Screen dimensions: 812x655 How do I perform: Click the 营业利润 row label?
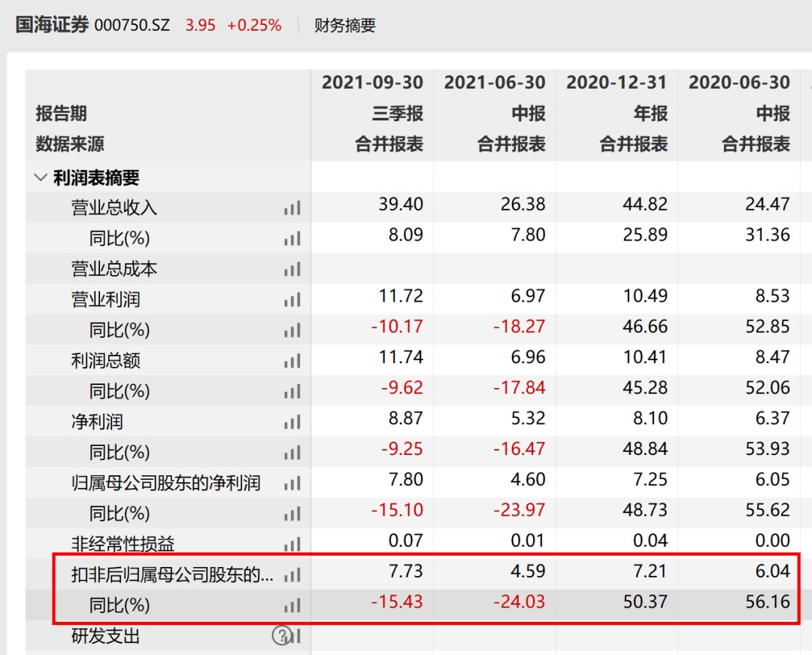106,300
